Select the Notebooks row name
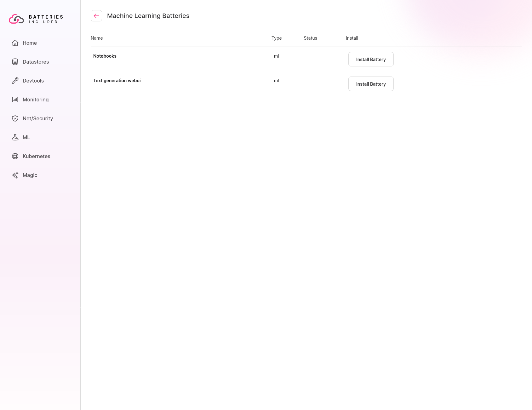The image size is (532, 410). 105,56
